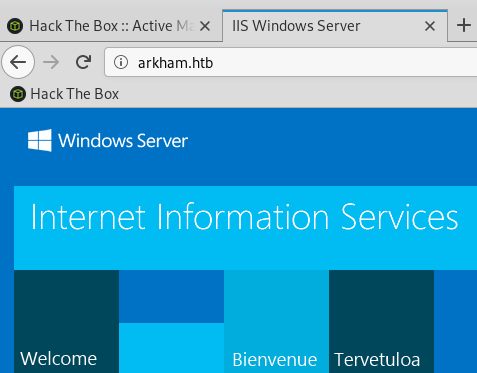Click the forward arrow navigation button
Screen dimensions: 477x373
[51, 62]
